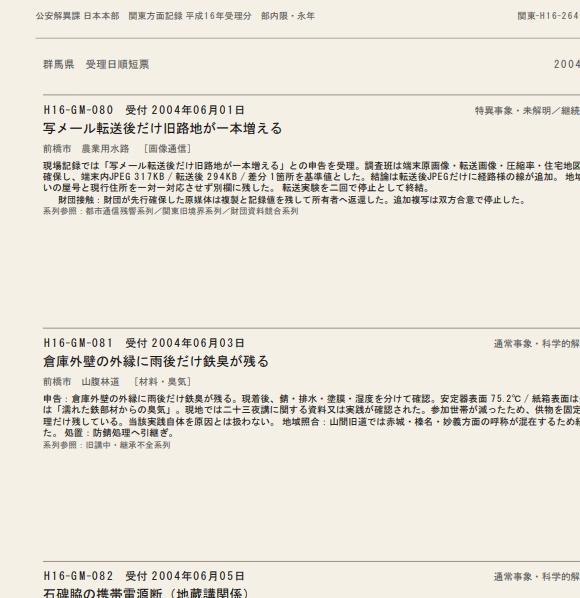Viewport: 580px width, 598px height.
Task: Click the receipt date '2004年06月01日'
Action: pos(198,110)
